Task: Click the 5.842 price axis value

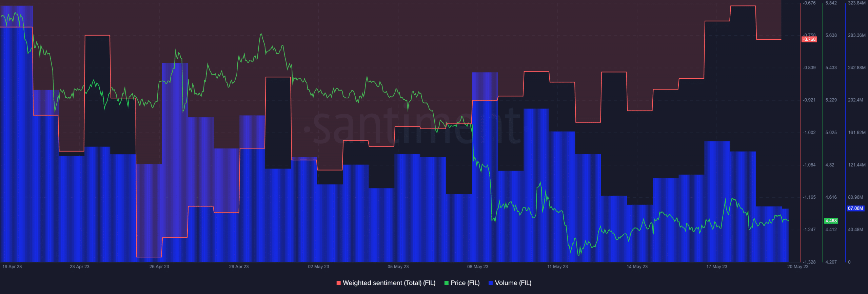Action: coord(831,3)
